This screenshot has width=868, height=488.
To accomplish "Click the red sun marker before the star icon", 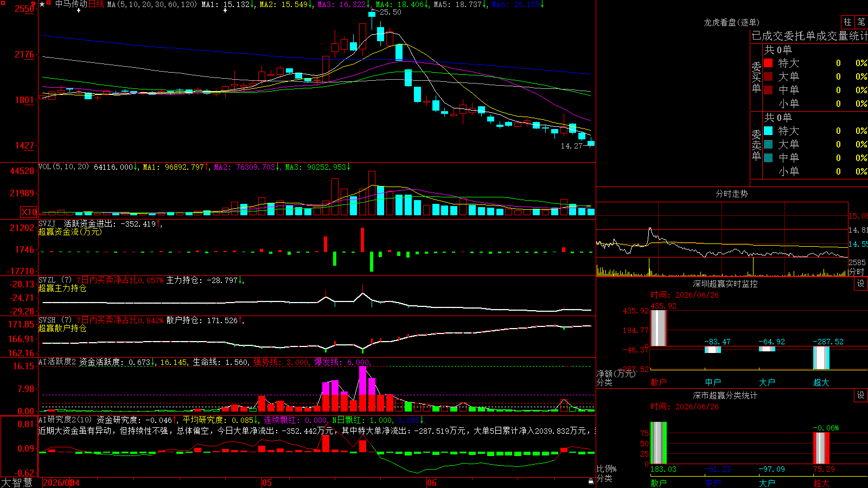I will [x=49, y=3].
